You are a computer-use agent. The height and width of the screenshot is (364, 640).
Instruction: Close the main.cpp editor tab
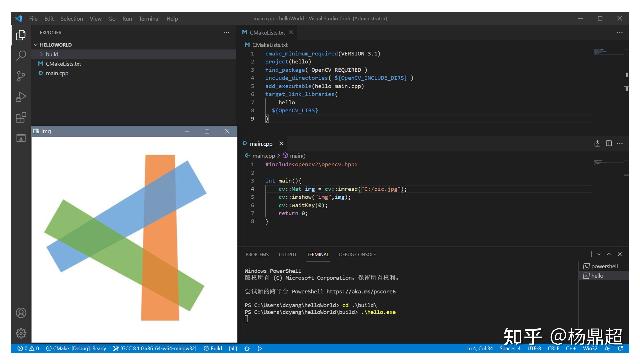tap(281, 144)
